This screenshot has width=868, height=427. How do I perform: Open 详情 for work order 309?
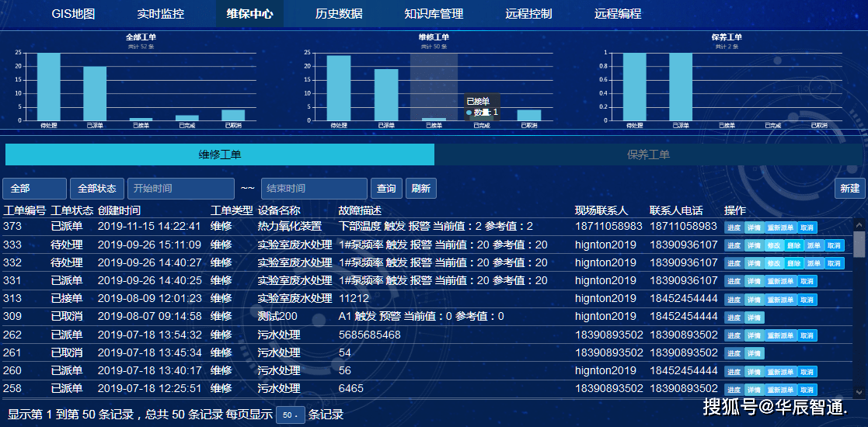[754, 318]
